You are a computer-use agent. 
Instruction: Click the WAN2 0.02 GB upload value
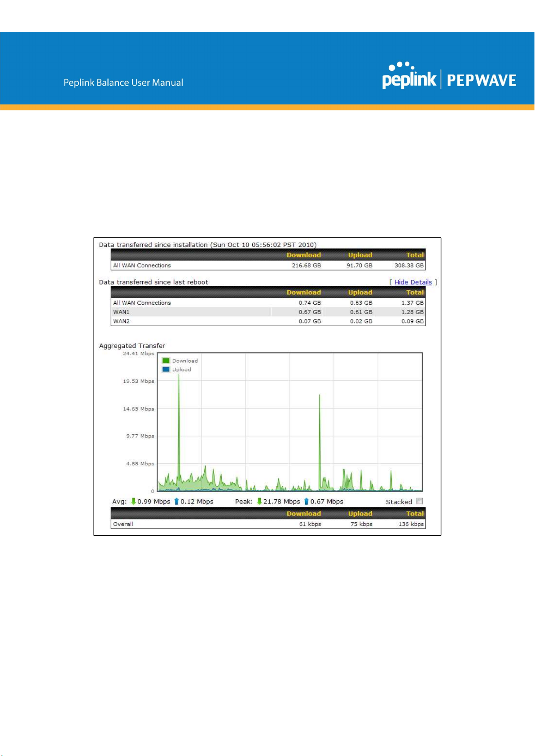(x=361, y=321)
